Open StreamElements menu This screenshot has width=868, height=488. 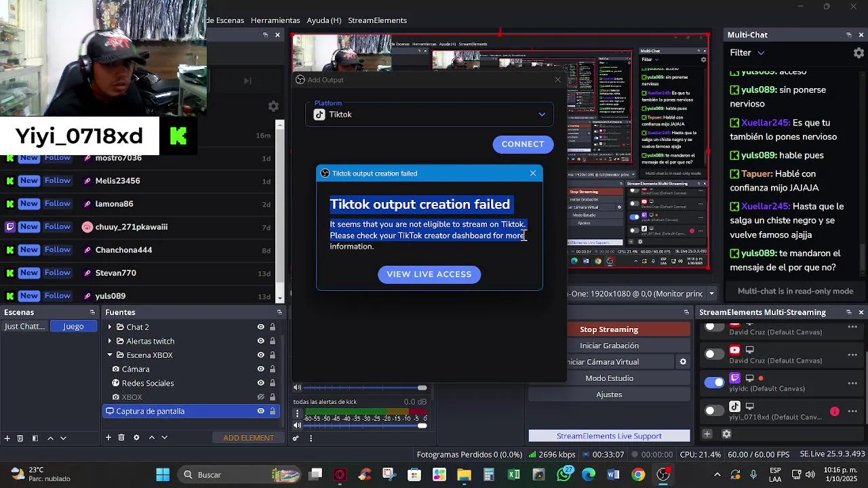(377, 20)
